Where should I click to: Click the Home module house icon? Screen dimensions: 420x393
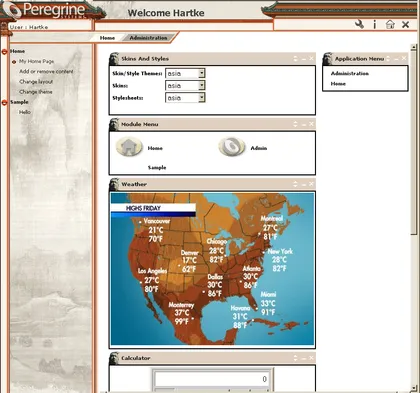tap(129, 147)
